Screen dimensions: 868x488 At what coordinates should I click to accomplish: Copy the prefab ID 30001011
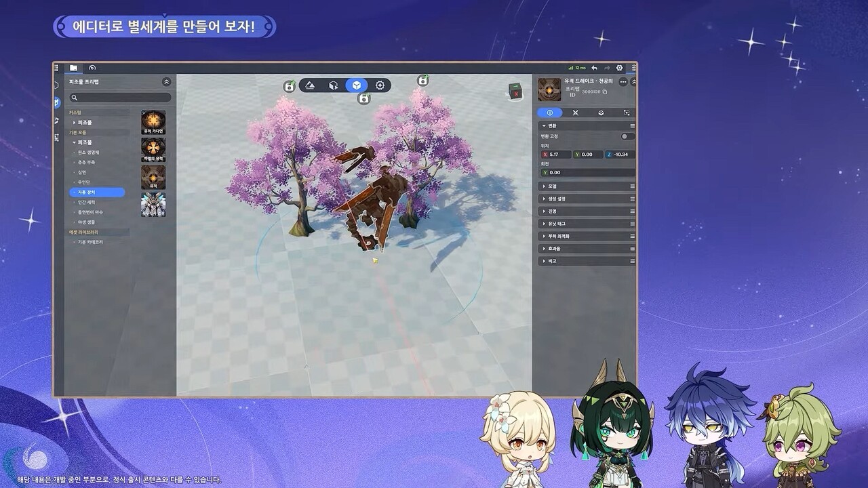(605, 92)
